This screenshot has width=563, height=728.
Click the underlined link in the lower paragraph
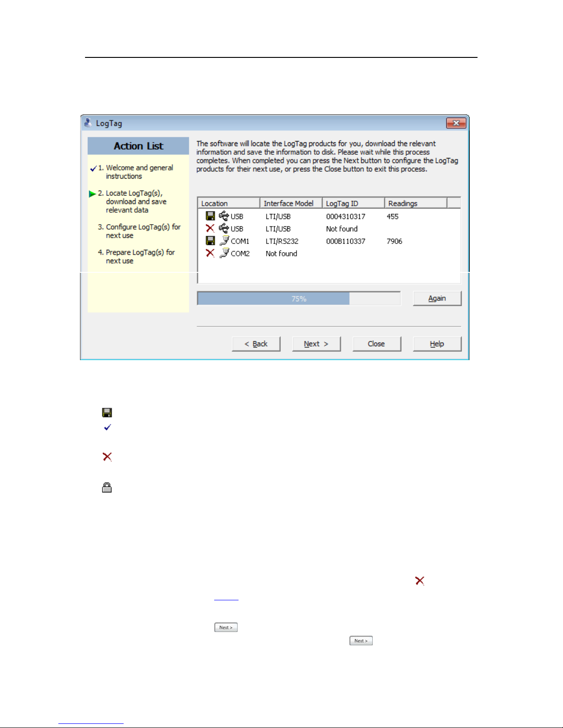tap(226, 597)
